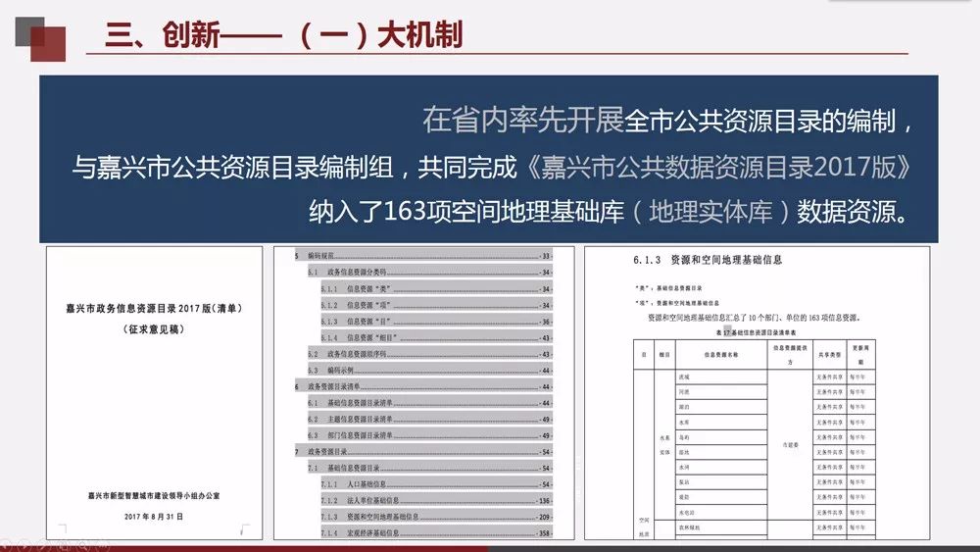
Task: Click '嘉兴市新型智慧城市建设领导小组办公室' on cover
Action: tap(154, 496)
